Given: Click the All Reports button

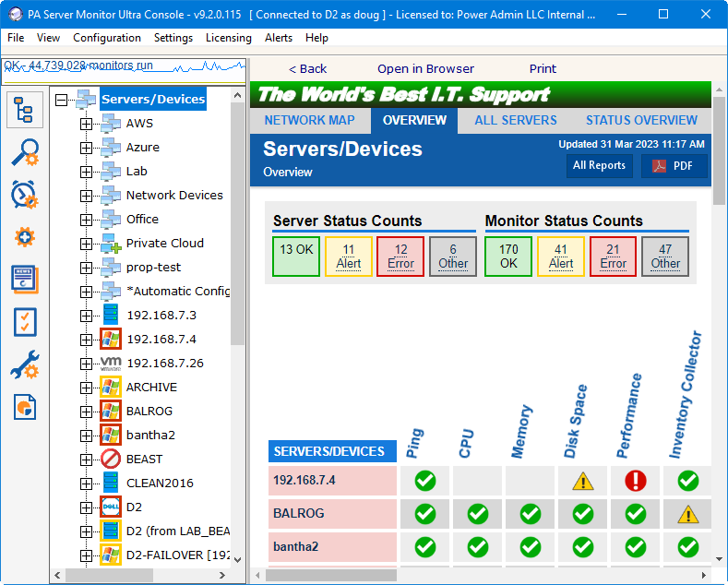Looking at the screenshot, I should point(599,166).
